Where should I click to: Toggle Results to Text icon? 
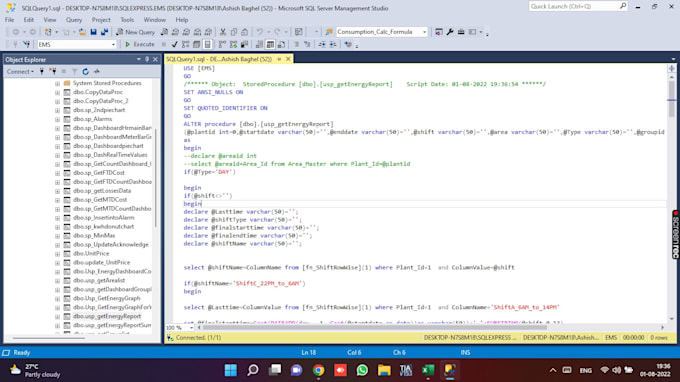point(259,44)
